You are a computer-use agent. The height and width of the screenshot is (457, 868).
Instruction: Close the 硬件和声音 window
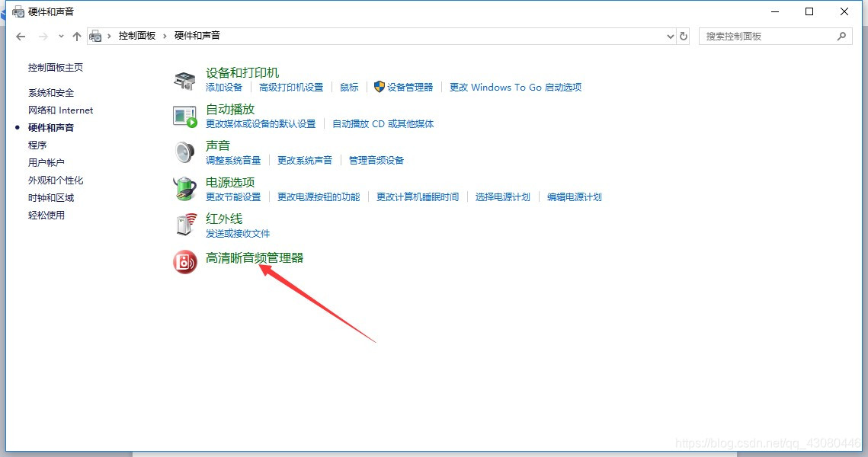click(844, 11)
